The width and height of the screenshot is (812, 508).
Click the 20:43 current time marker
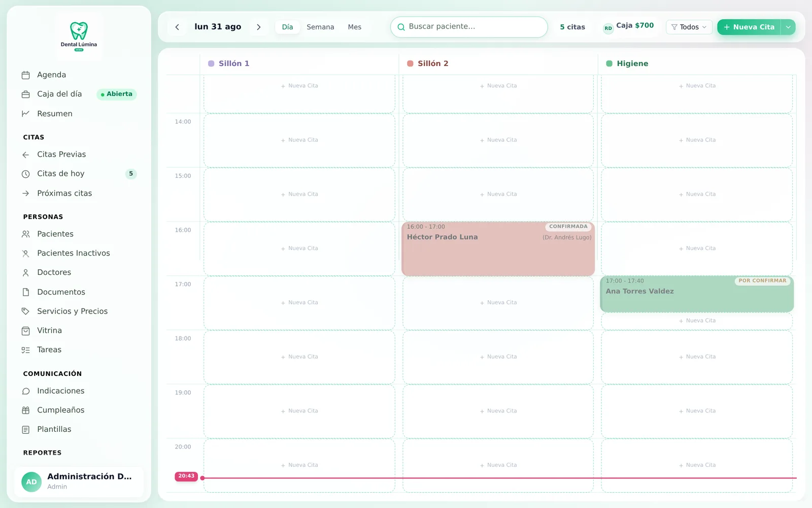pyautogui.click(x=186, y=476)
